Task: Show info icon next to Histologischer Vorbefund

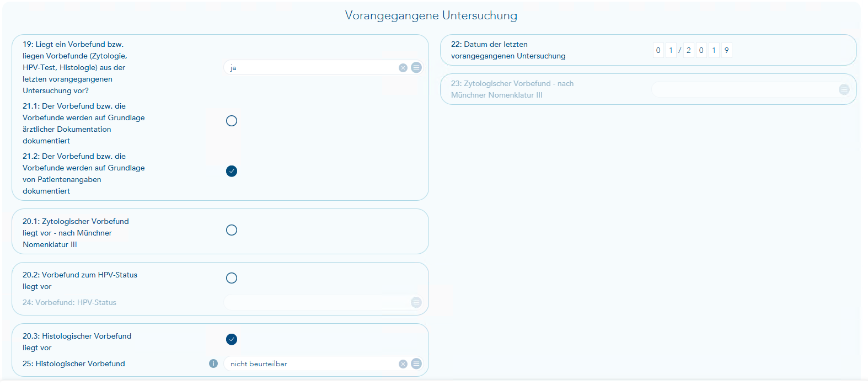Action: 213,363
